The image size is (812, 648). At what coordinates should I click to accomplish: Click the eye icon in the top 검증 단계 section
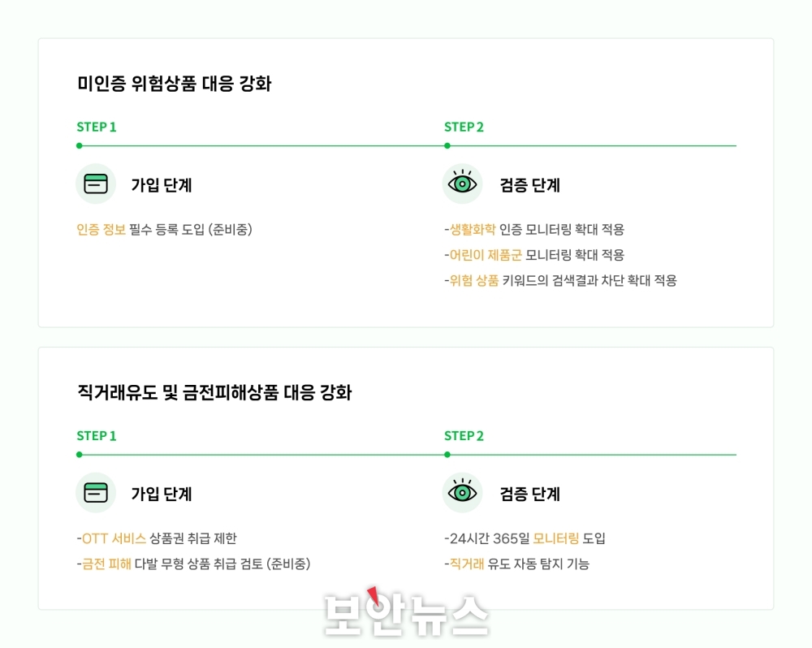pos(463,184)
